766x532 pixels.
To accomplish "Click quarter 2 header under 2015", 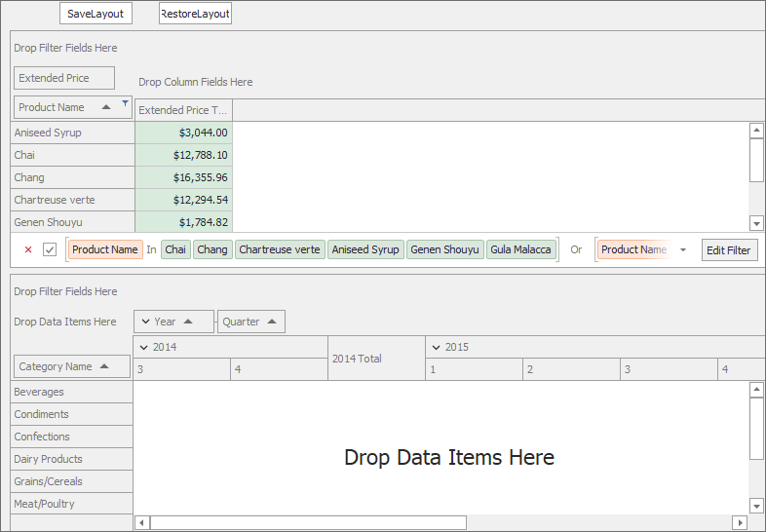I will 571,370.
